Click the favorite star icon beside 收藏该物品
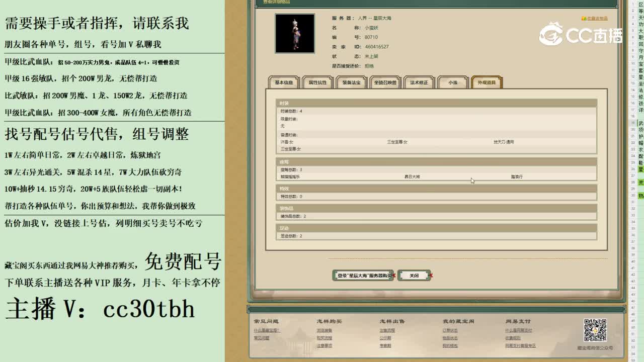The height and width of the screenshot is (362, 644). [584, 19]
